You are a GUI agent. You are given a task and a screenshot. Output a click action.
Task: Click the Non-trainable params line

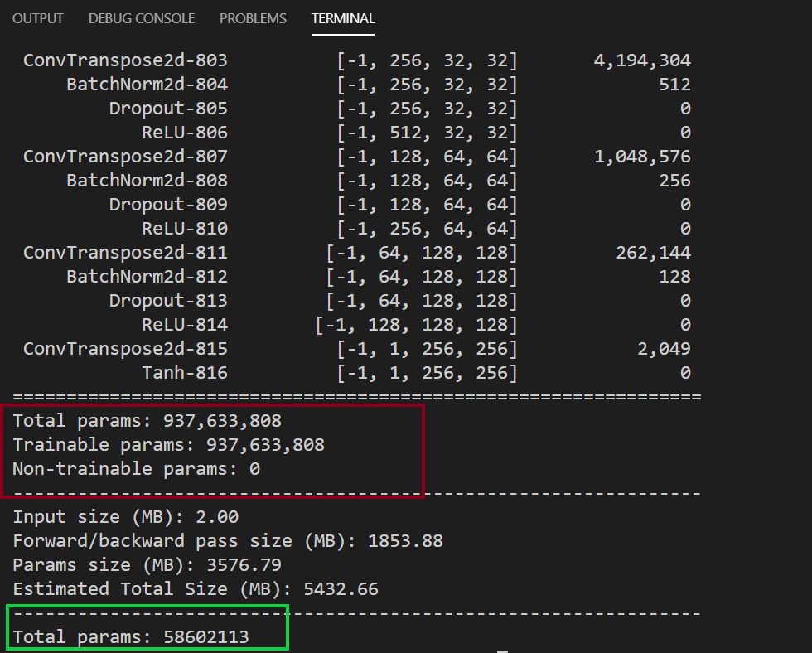[136, 469]
